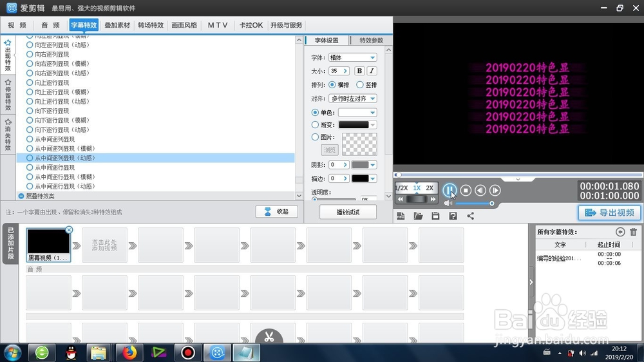Image resolution: width=644 pixels, height=362 pixels.
Task: Toggle italic subtitle font
Action: (372, 71)
